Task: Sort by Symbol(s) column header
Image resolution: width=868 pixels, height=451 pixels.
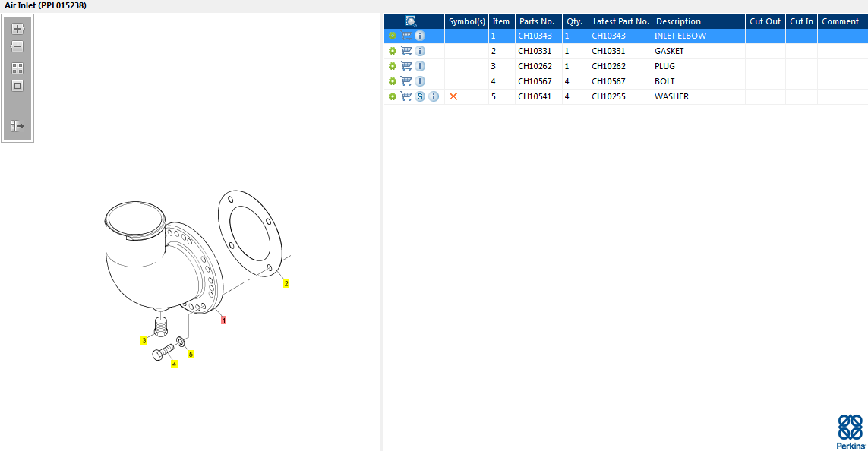Action: [x=467, y=21]
